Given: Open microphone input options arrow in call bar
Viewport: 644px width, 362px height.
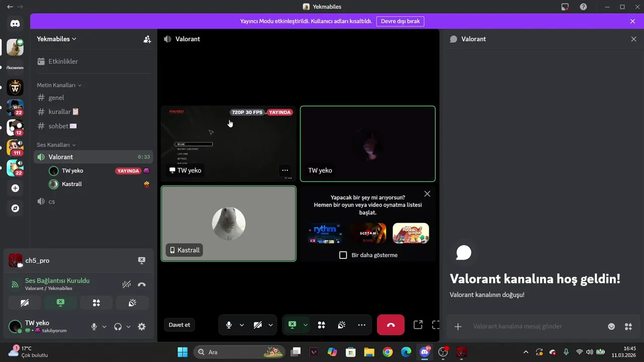Looking at the screenshot, I should (x=242, y=325).
